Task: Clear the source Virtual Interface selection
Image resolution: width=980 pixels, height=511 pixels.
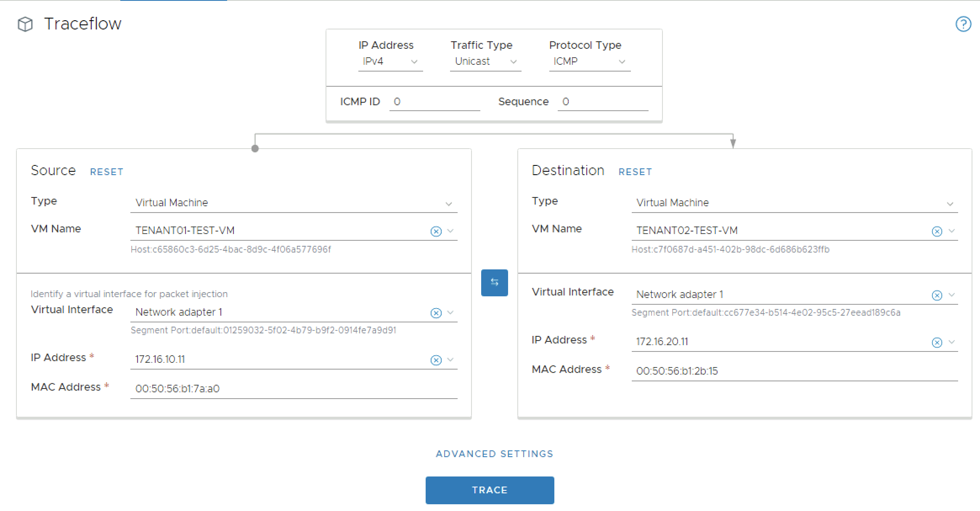Action: 436,313
